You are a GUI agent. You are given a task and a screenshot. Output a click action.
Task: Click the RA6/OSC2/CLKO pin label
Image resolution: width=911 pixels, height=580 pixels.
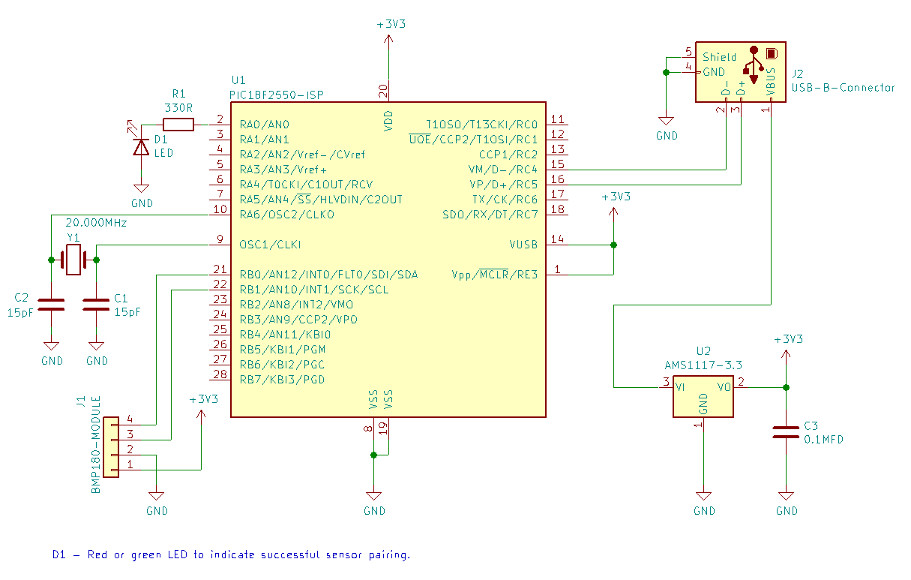click(287, 214)
